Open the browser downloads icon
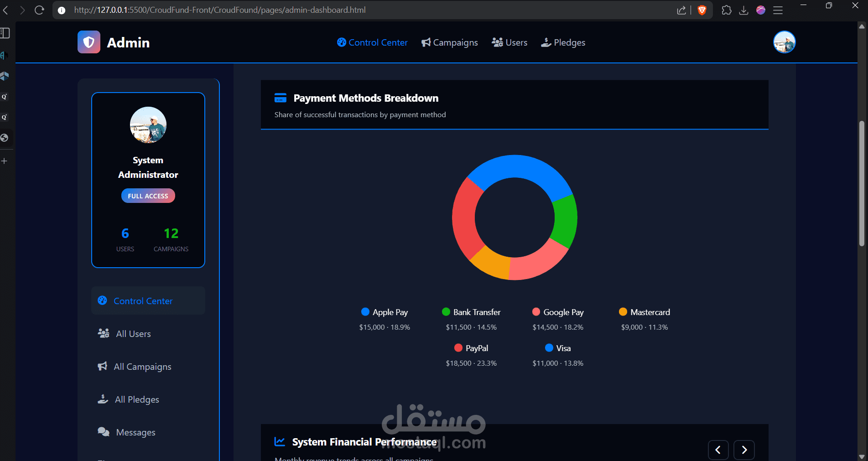 click(x=743, y=10)
